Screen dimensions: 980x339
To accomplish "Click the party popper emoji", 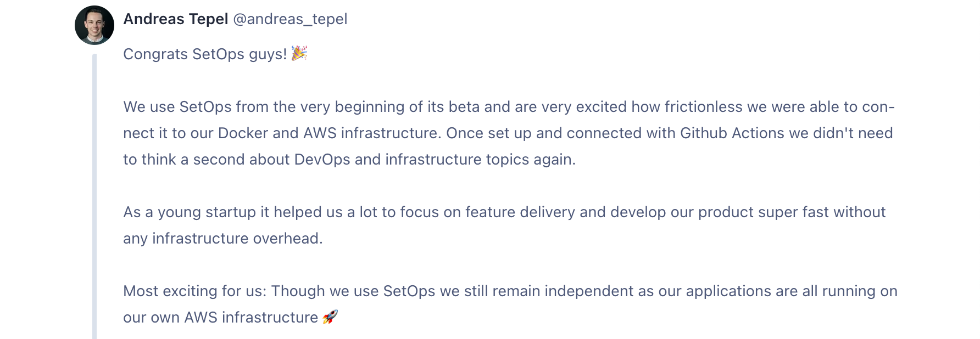I will [299, 53].
